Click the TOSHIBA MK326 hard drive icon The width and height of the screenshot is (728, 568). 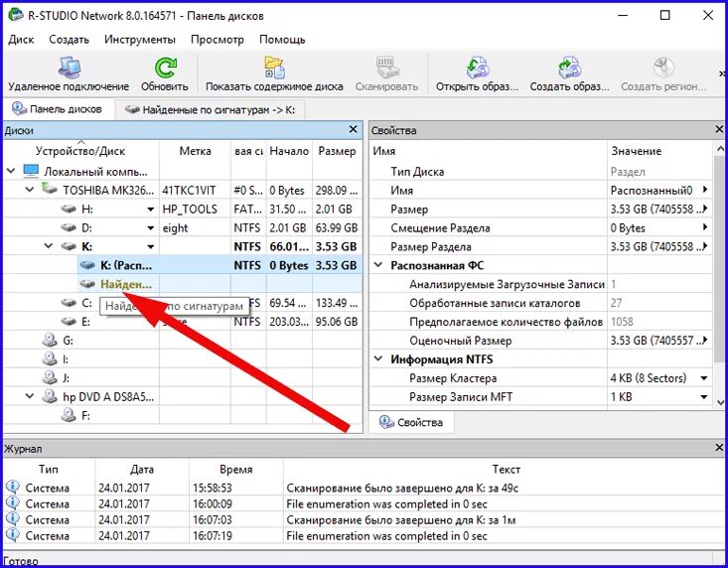pyautogui.click(x=50, y=190)
